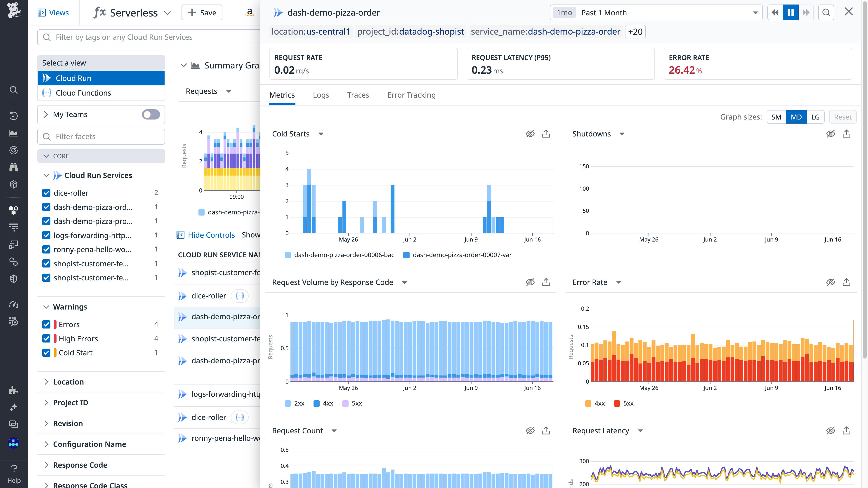Open the search magnifier in the left rail
868x488 pixels.
pyautogui.click(x=14, y=90)
